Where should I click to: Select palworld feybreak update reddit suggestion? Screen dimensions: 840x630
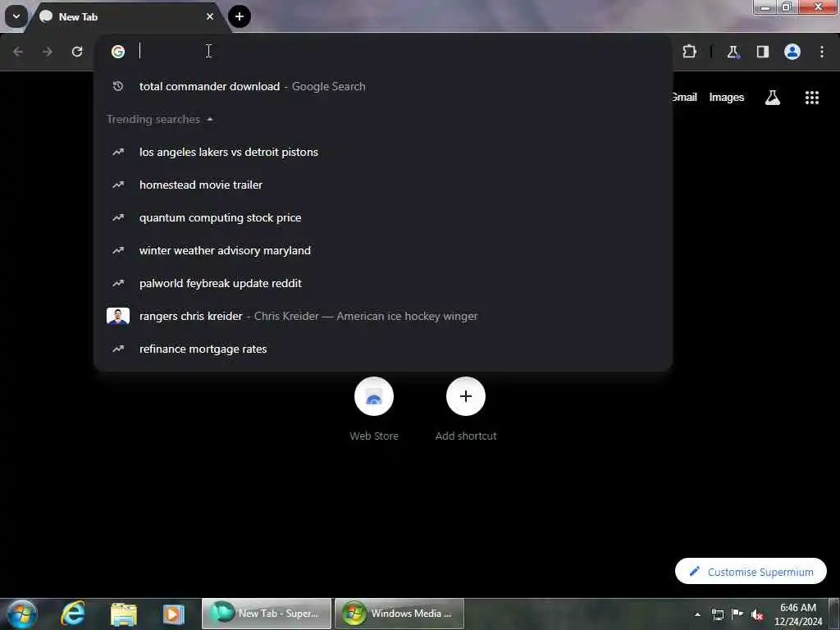(383, 283)
